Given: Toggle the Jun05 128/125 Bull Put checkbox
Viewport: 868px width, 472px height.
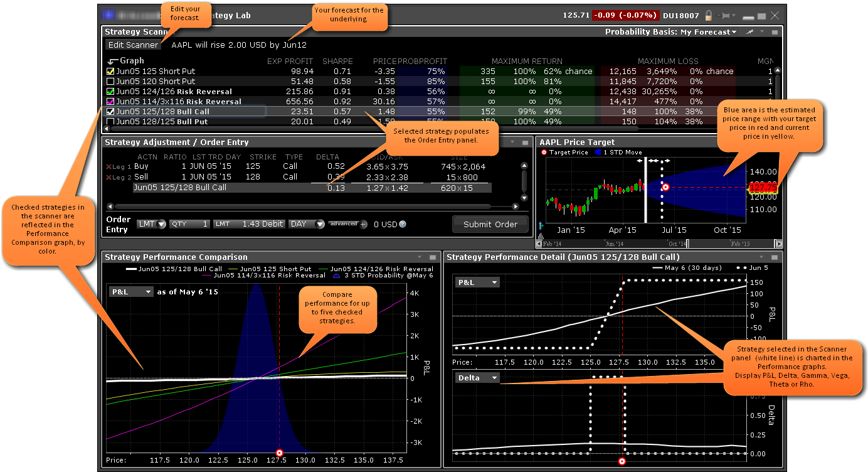Looking at the screenshot, I should point(110,122).
